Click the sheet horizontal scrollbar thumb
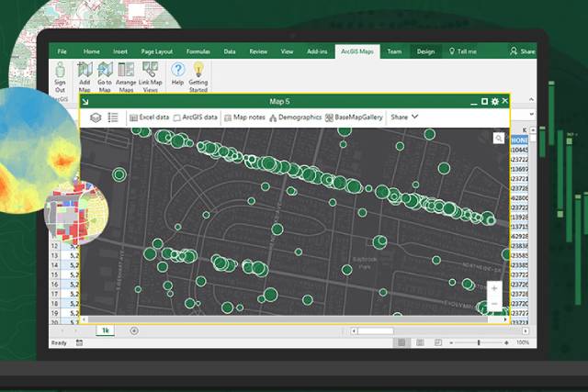This screenshot has height=392, width=588. click(376, 330)
